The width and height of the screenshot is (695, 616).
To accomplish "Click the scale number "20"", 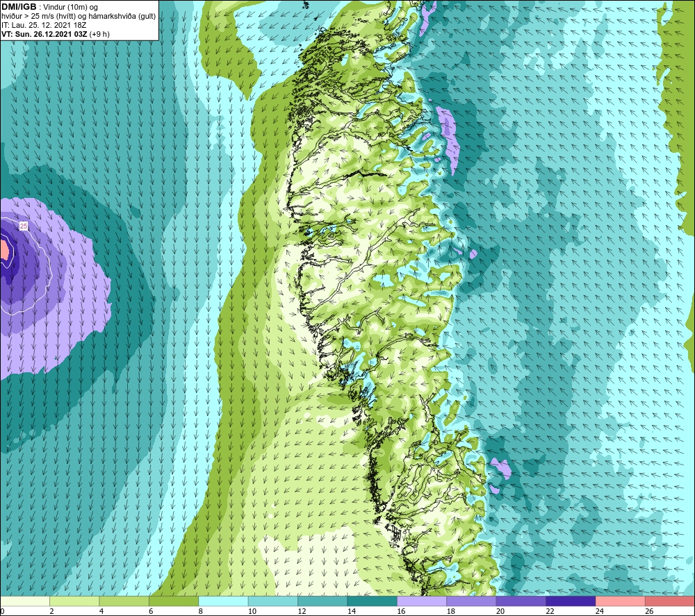I will tap(500, 611).
